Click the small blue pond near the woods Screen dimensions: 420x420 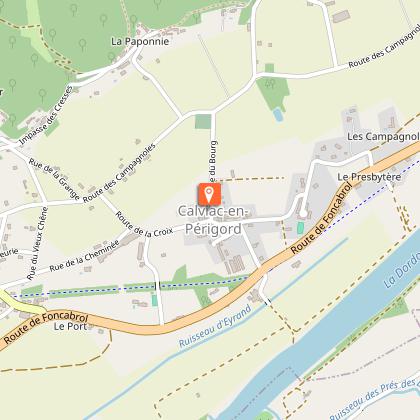(x=278, y=115)
